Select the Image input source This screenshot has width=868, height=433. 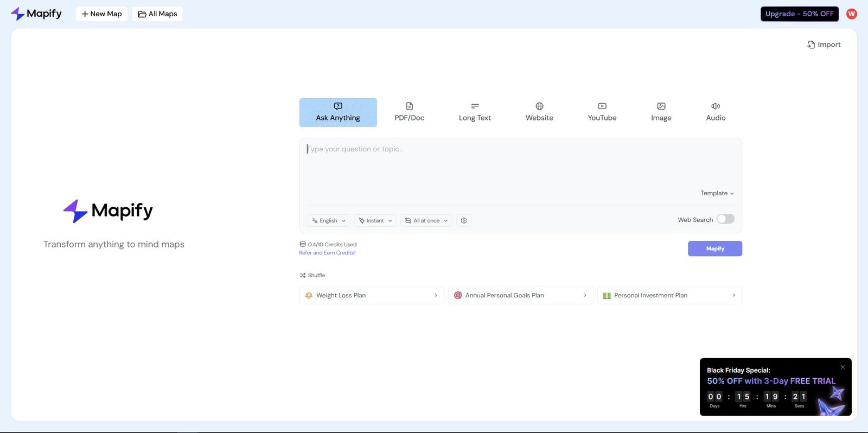[x=661, y=112]
